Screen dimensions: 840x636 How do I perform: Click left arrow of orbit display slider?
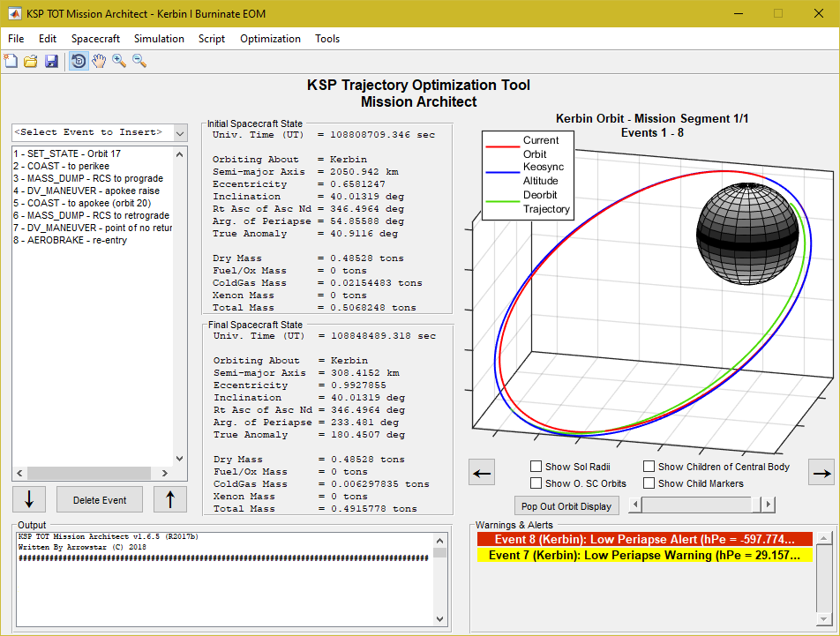click(635, 505)
